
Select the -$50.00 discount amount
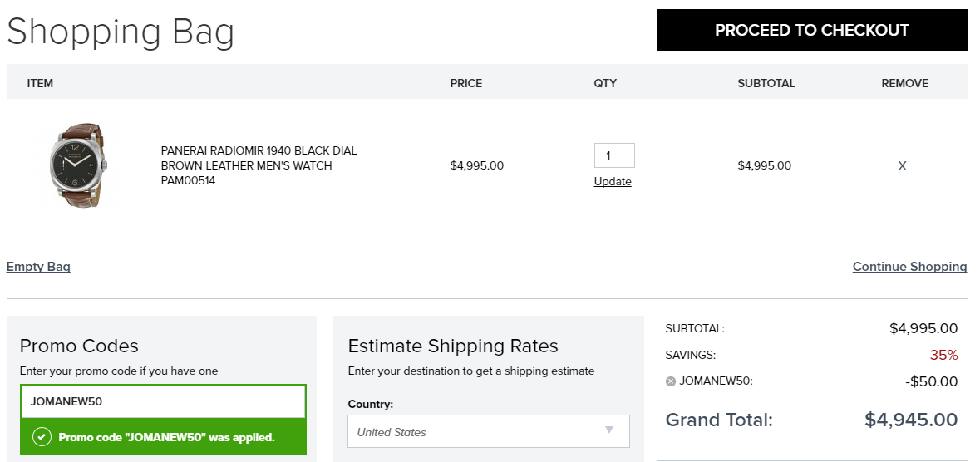(931, 381)
